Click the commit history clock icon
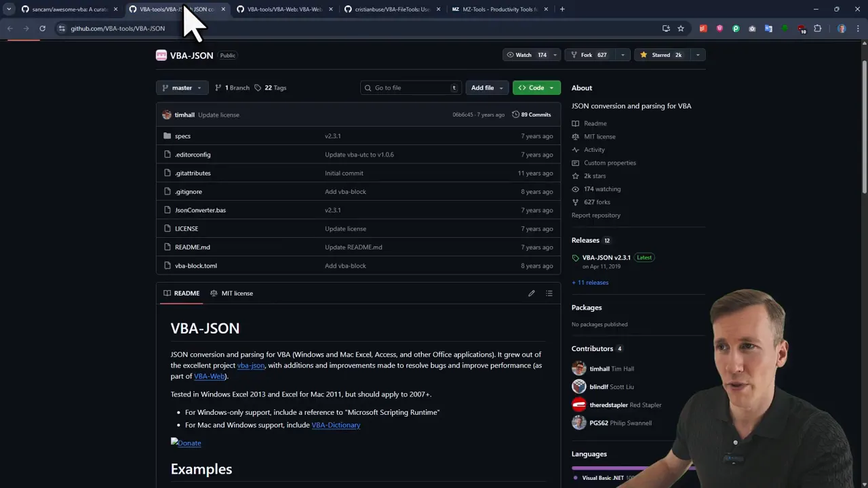 click(x=515, y=115)
